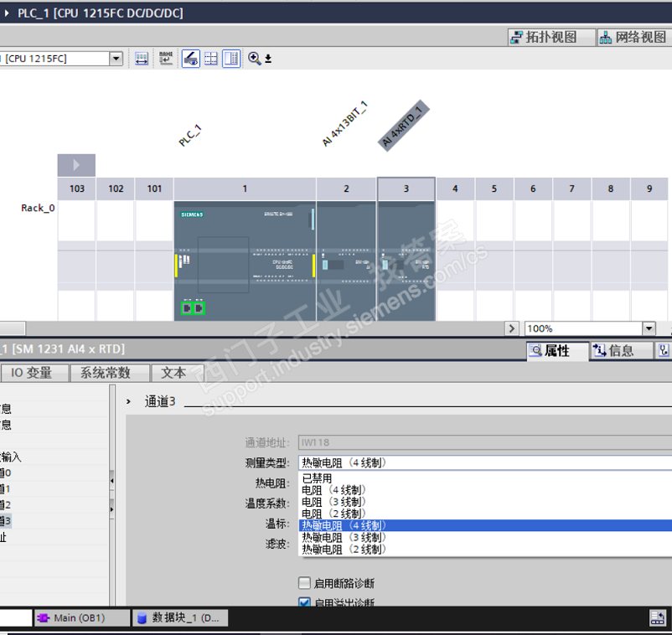The width and height of the screenshot is (672, 635).
Task: Choose 热敏电阻 (3 线制) option
Action: pyautogui.click(x=485, y=537)
